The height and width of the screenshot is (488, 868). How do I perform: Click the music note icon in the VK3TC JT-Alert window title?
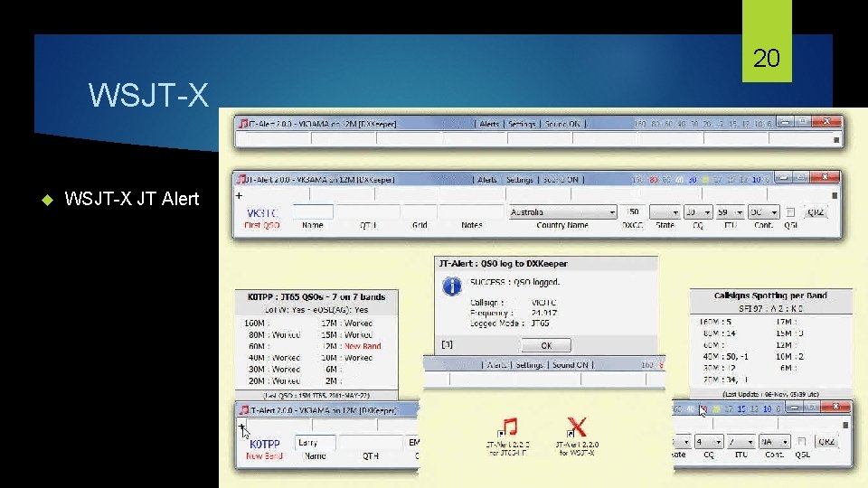point(241,179)
